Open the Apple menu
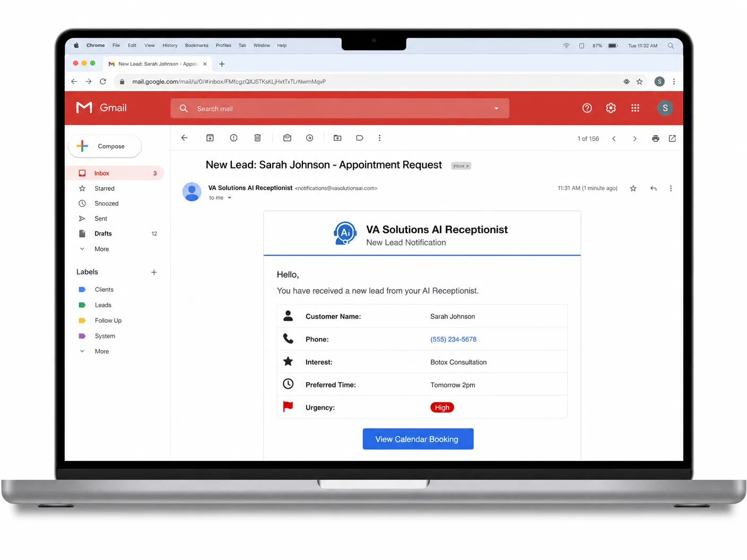The image size is (747, 560). tap(76, 46)
